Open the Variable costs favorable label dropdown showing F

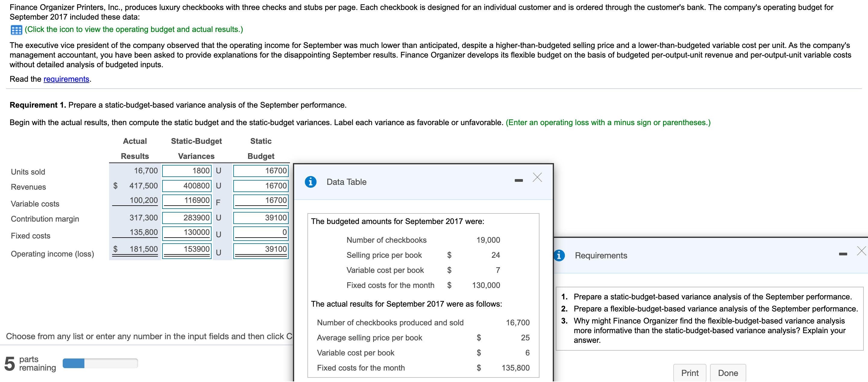coord(218,202)
